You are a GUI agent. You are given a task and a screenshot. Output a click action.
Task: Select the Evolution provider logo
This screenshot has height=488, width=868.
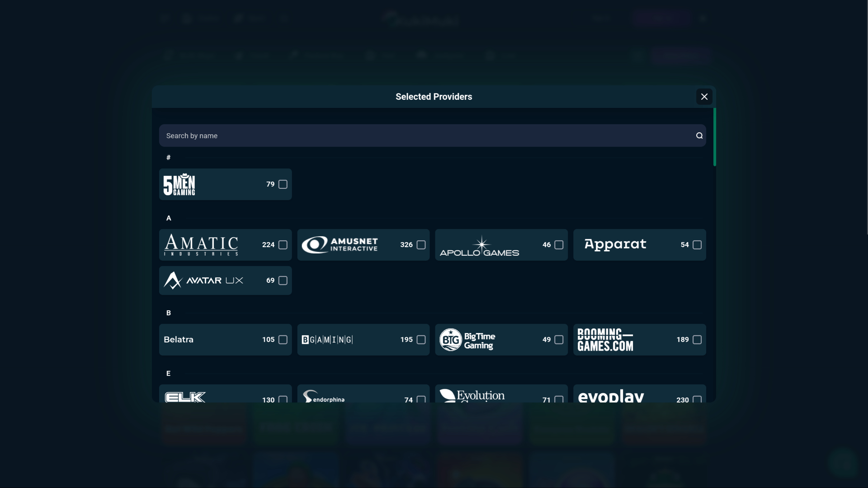point(472,396)
